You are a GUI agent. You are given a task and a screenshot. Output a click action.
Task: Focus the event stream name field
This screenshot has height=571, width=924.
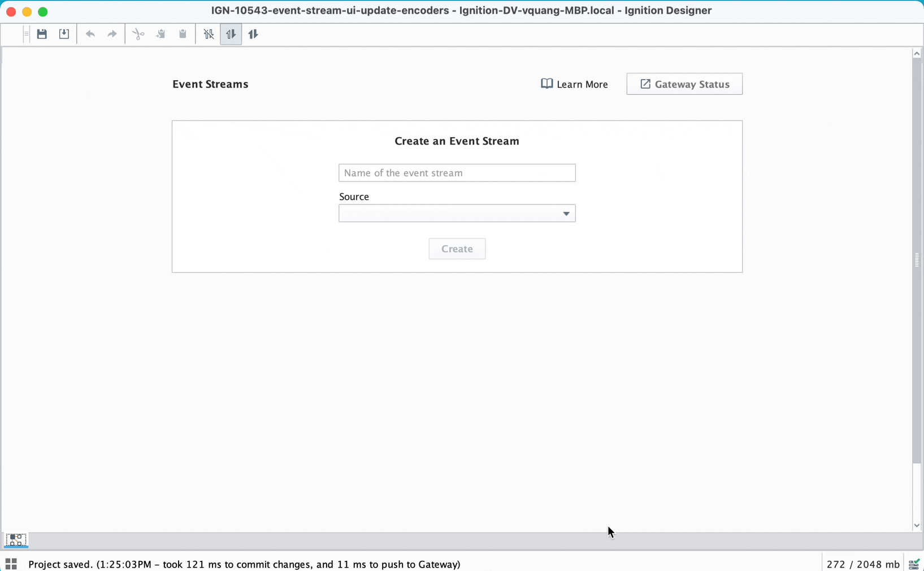[x=457, y=173]
